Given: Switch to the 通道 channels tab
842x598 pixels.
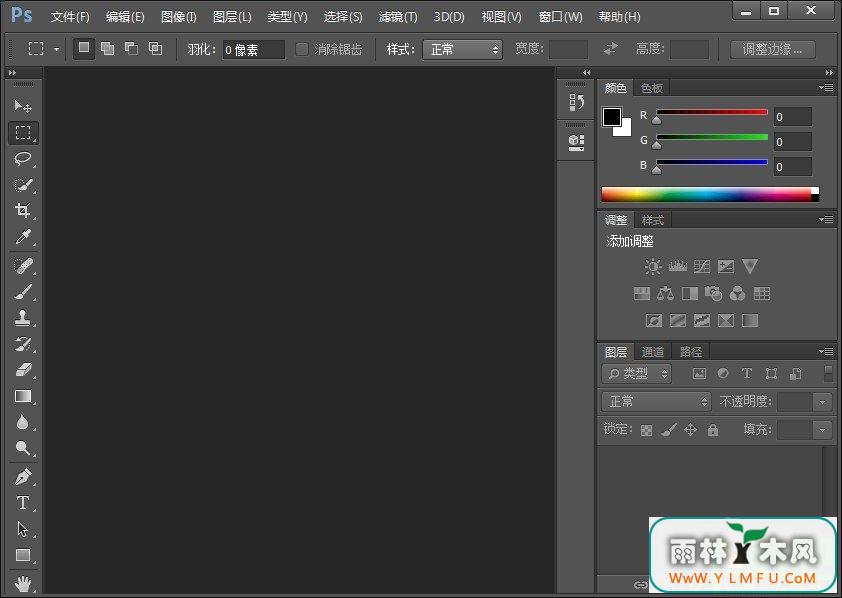Looking at the screenshot, I should click(x=653, y=352).
